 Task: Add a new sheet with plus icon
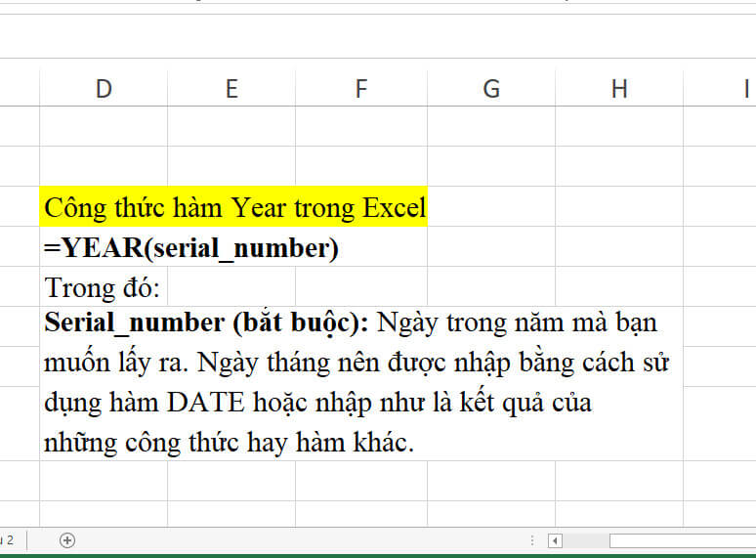point(67,540)
